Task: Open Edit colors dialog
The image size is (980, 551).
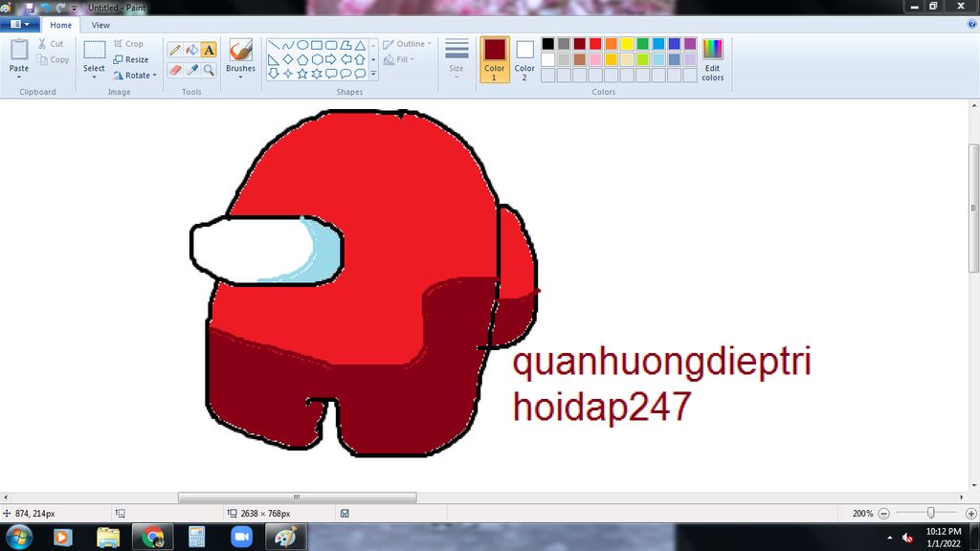Action: click(712, 59)
